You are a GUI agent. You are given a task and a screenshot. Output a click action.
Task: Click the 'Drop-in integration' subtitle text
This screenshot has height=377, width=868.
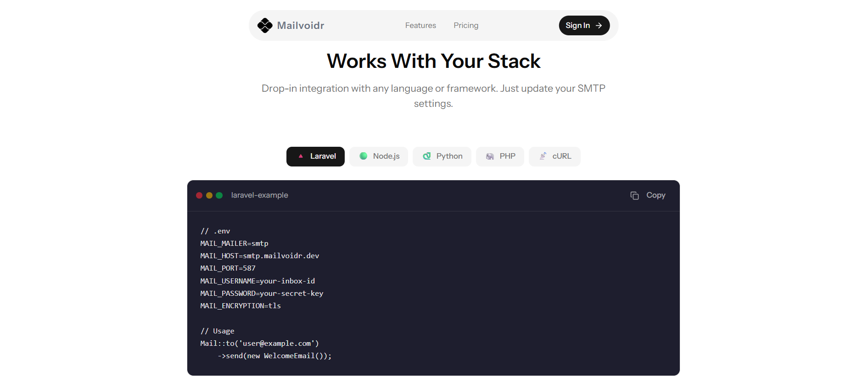433,96
